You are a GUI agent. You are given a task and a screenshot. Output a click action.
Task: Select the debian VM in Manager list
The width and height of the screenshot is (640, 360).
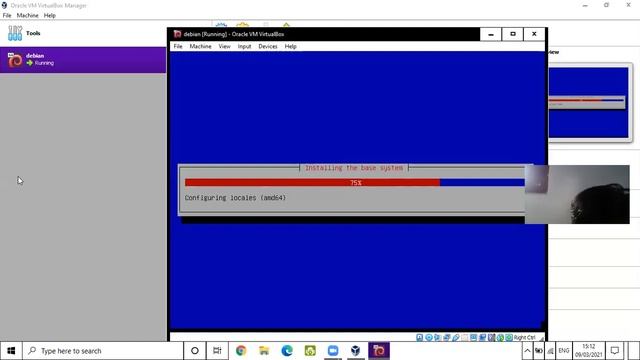(83, 60)
